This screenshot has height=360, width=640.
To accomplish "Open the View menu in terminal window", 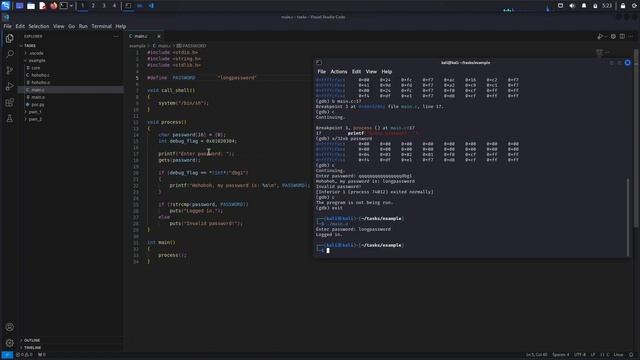I will (371, 71).
